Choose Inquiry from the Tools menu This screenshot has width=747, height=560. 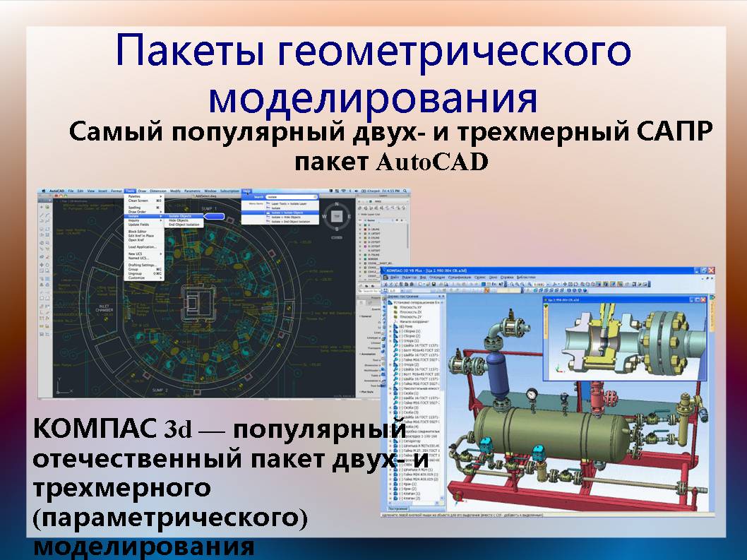point(144,220)
